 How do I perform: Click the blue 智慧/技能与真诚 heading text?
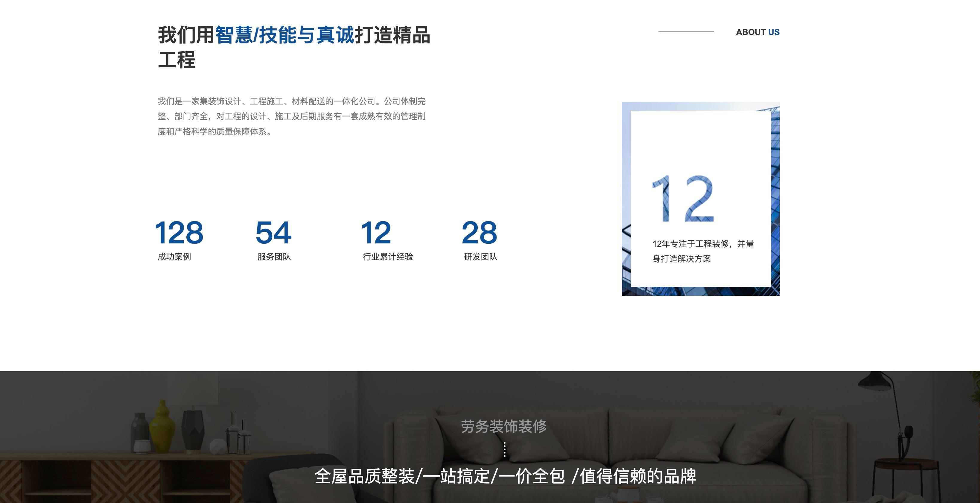(284, 35)
